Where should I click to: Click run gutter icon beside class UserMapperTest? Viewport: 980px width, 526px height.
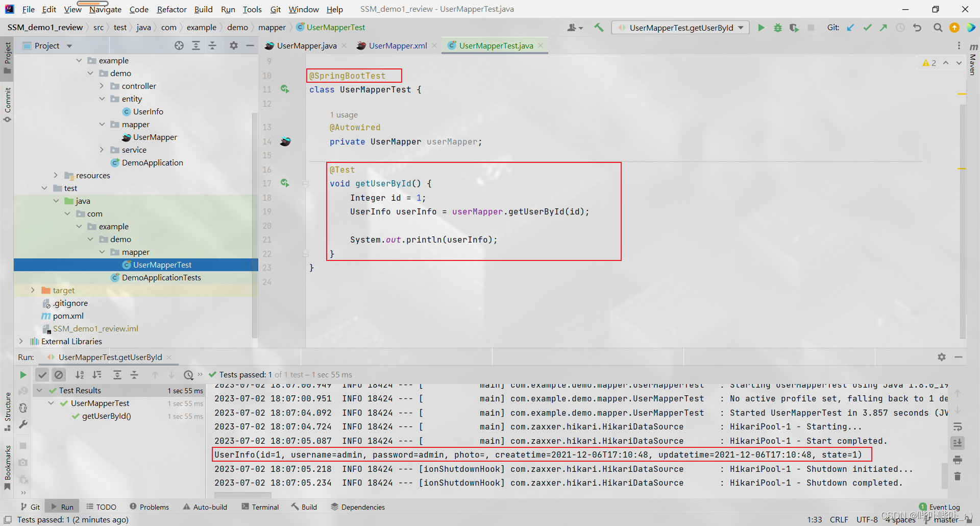[x=285, y=89]
